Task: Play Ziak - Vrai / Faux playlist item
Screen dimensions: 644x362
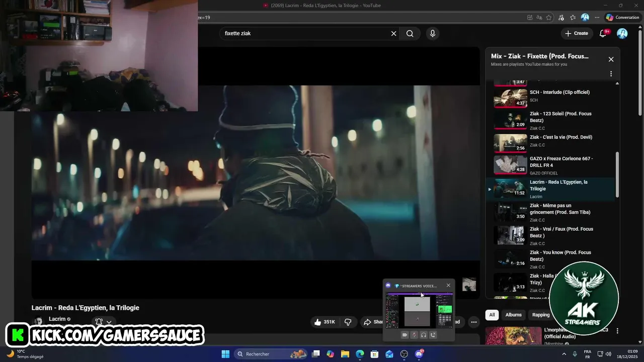Action: point(551,236)
